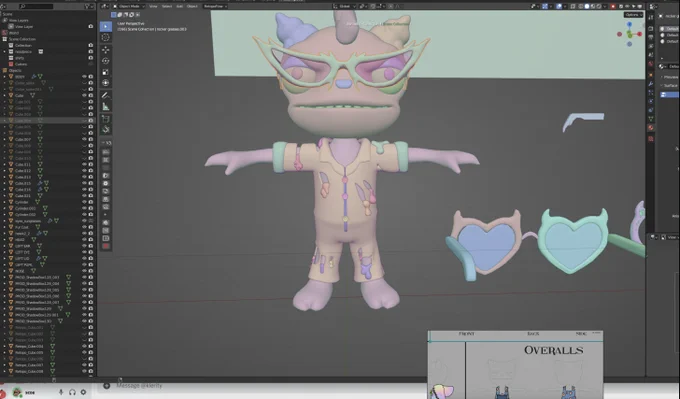
Task: Toggle visibility of the Fur Coat object
Action: pos(85,227)
